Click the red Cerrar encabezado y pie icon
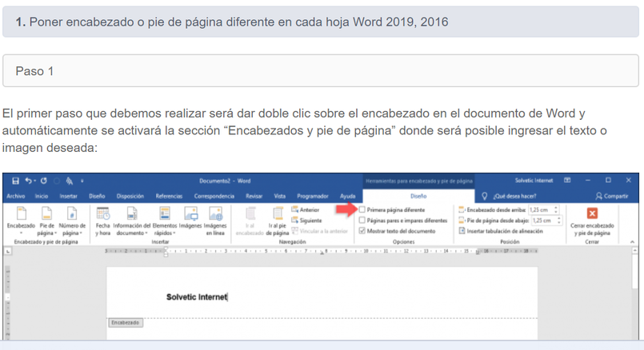644x350 pixels. 593,213
